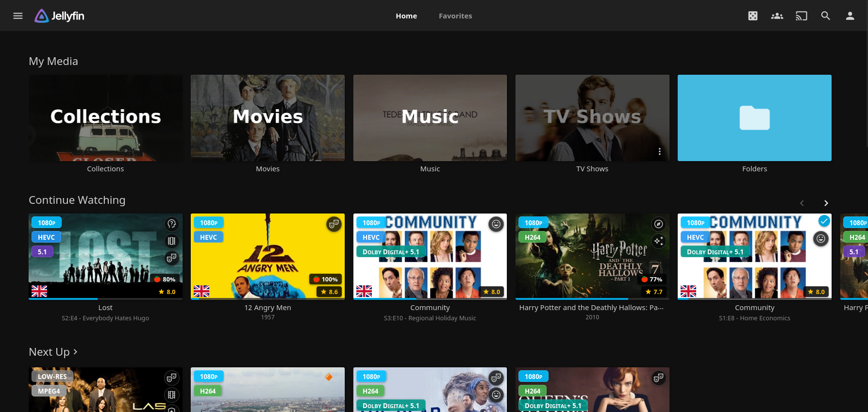Click the H264 badge on Harry Potter
Screen dimensions: 868x412
pyautogui.click(x=533, y=237)
